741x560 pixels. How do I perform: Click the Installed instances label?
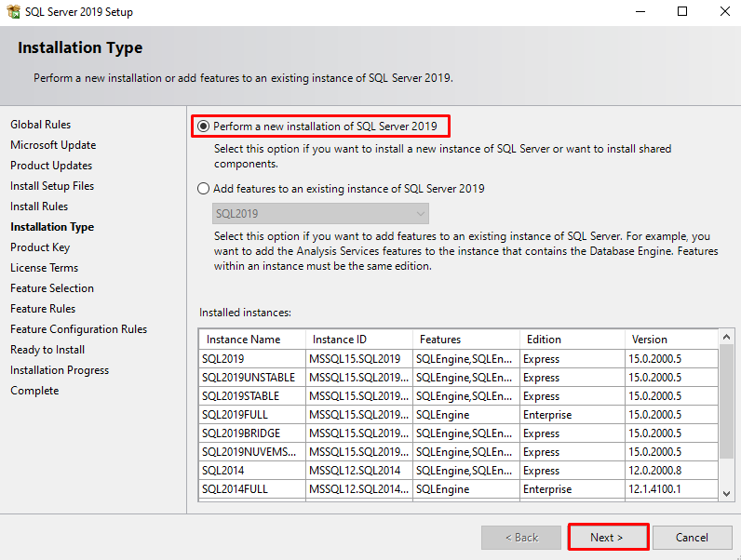tap(245, 313)
